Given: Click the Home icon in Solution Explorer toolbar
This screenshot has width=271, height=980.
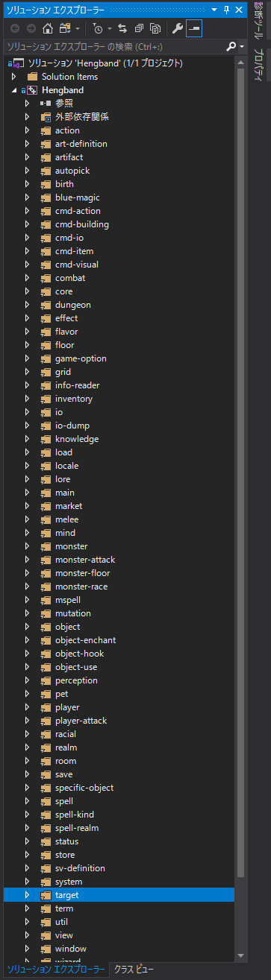Looking at the screenshot, I should tap(47, 28).
